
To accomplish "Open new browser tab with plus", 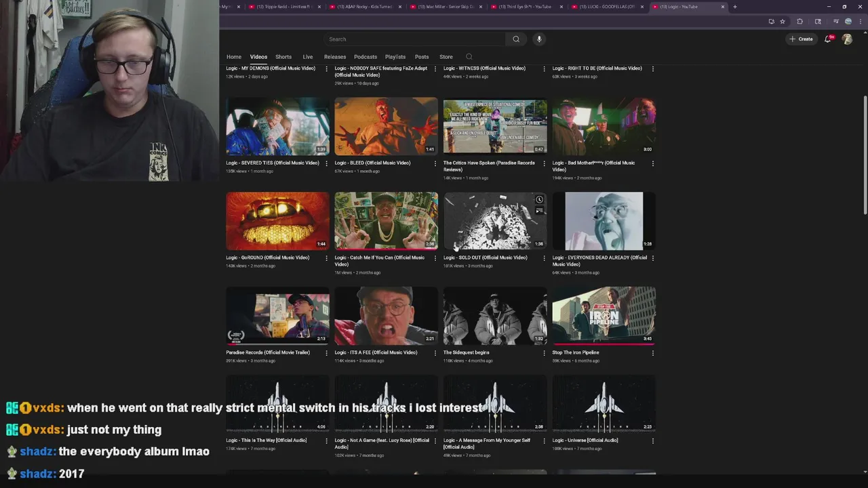I will click(x=734, y=7).
